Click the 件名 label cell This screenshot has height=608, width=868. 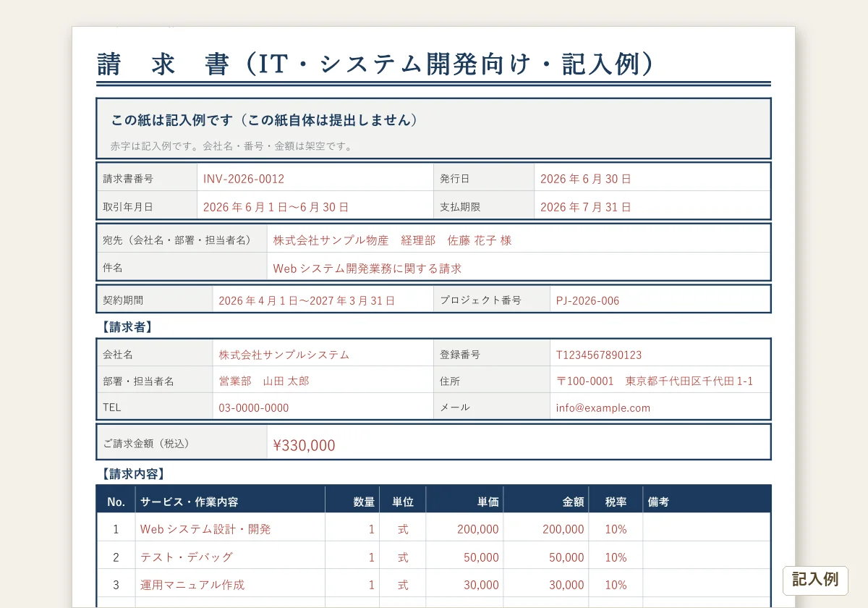(x=182, y=267)
